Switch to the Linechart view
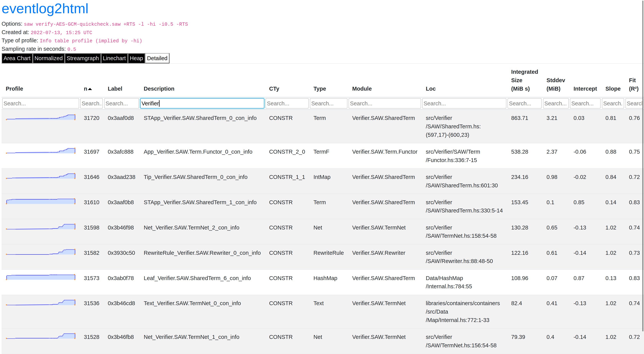This screenshot has height=354, width=644. 114,58
